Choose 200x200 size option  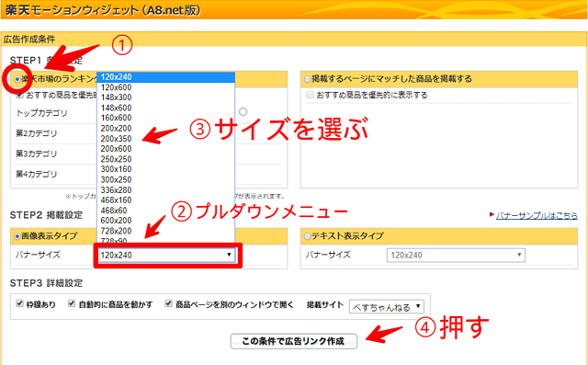165,129
